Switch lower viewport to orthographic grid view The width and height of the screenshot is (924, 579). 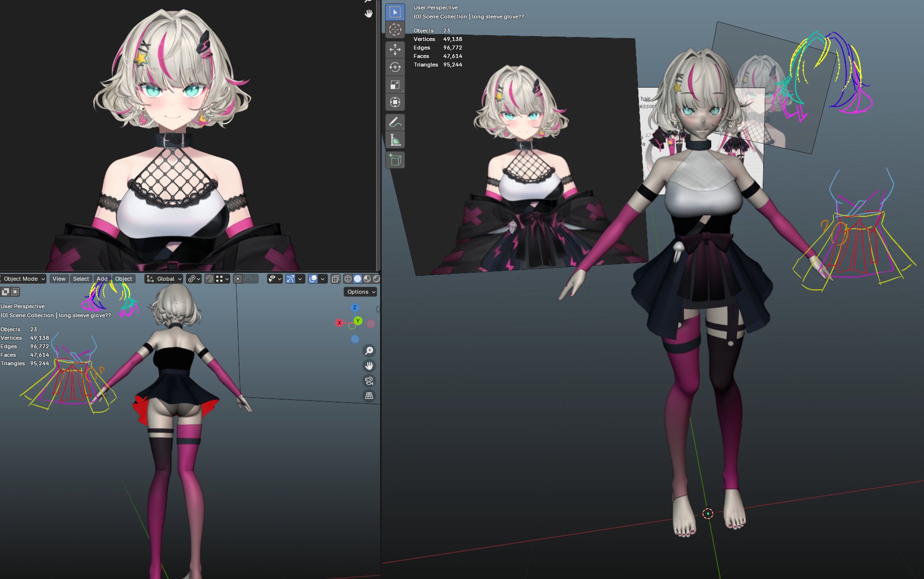(x=369, y=396)
